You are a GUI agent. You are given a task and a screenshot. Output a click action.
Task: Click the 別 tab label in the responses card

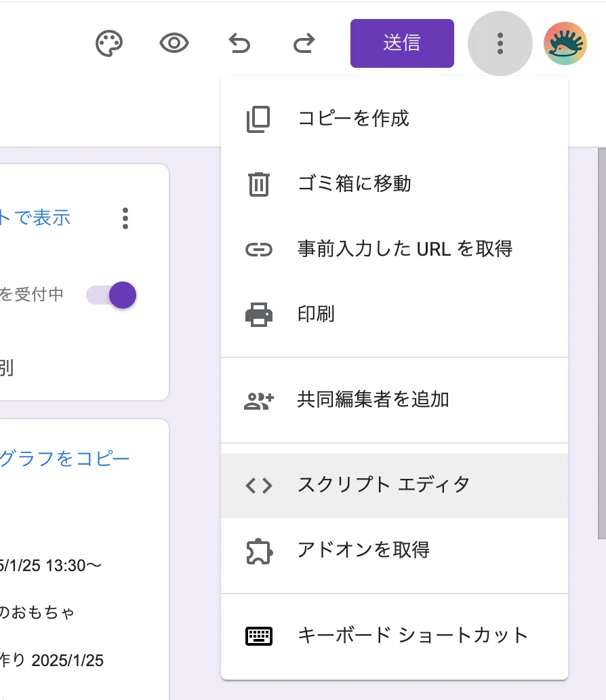(7, 368)
